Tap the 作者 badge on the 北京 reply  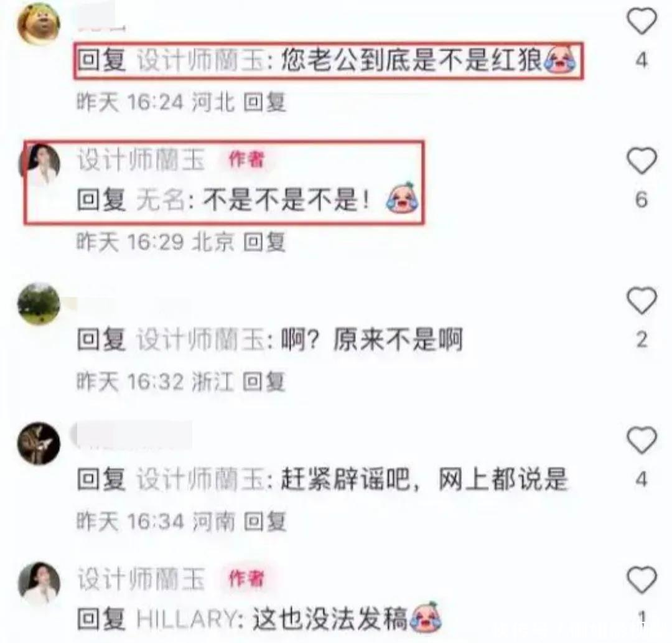[x=246, y=159]
